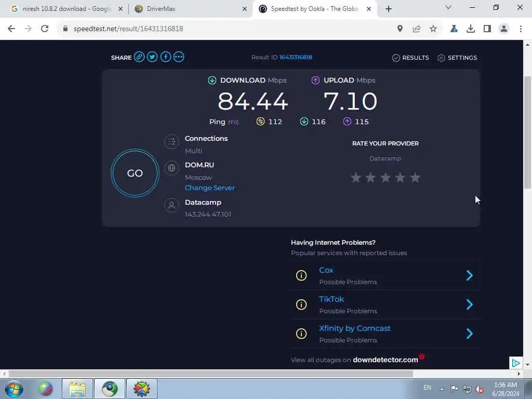Viewport: 532px width, 399px height.
Task: Rate provider four stars
Action: tap(401, 178)
